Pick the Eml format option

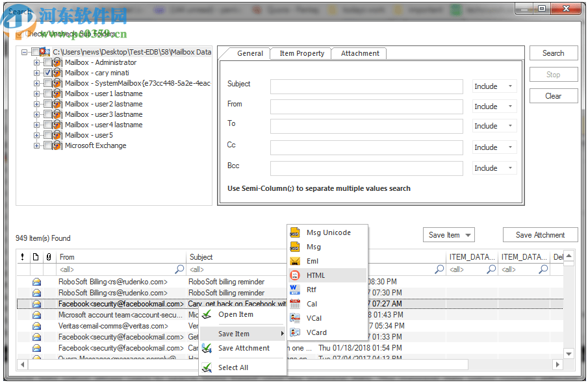tap(313, 261)
